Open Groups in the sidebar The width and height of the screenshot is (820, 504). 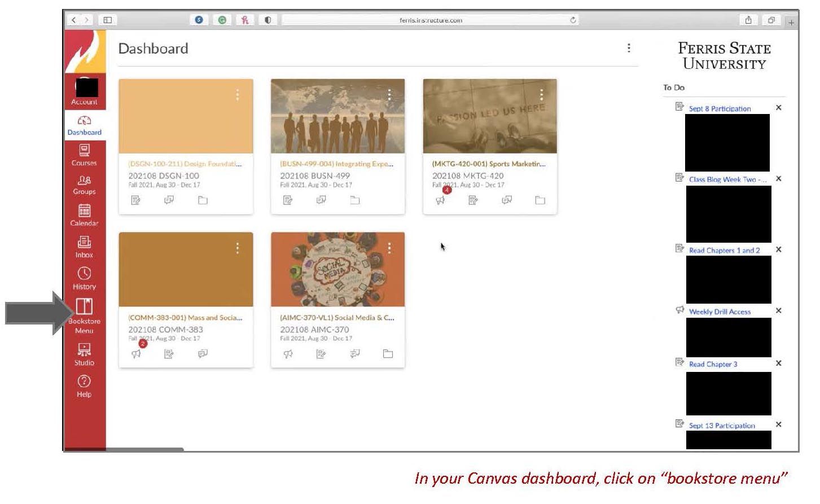[x=84, y=185]
